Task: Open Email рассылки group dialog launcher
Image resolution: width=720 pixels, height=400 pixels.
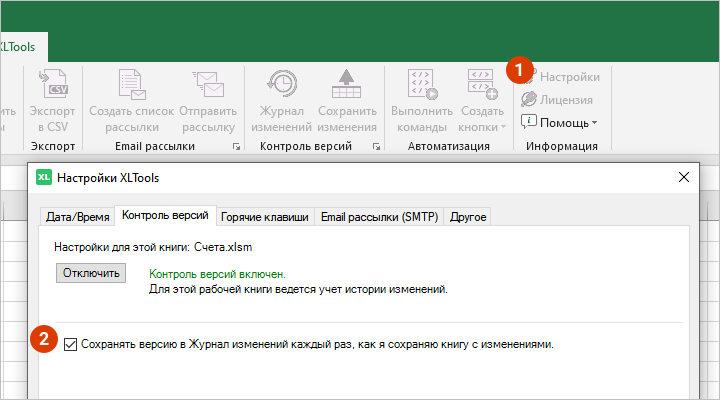Action: (236, 146)
